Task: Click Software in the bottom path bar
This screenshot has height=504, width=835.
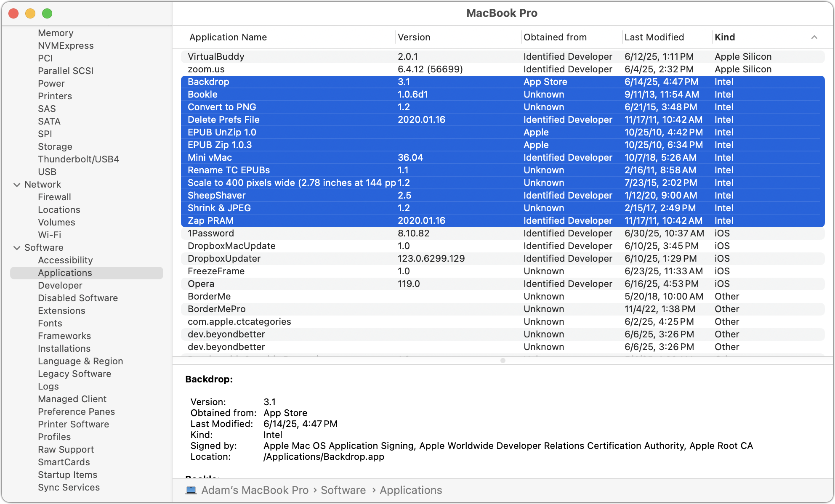Action: (x=343, y=490)
